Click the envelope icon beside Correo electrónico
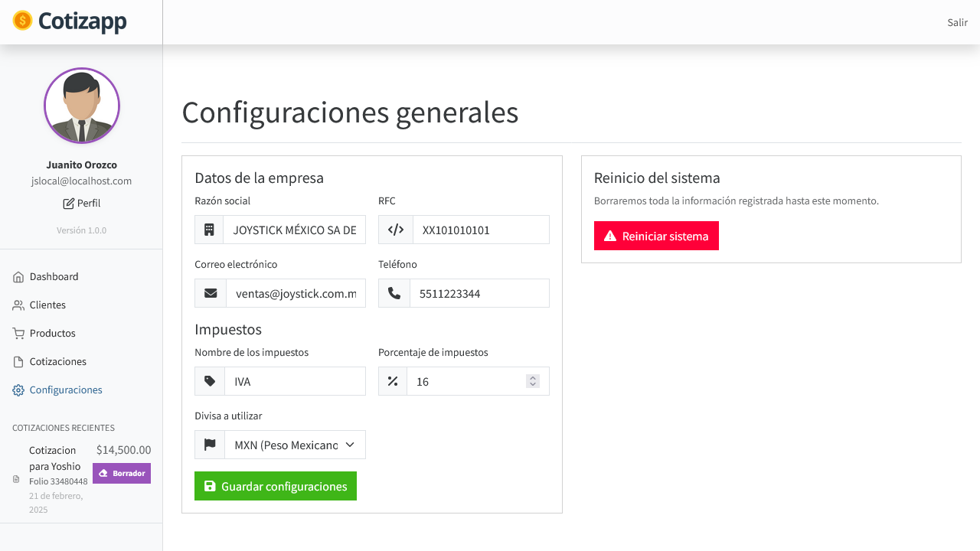 coord(211,293)
